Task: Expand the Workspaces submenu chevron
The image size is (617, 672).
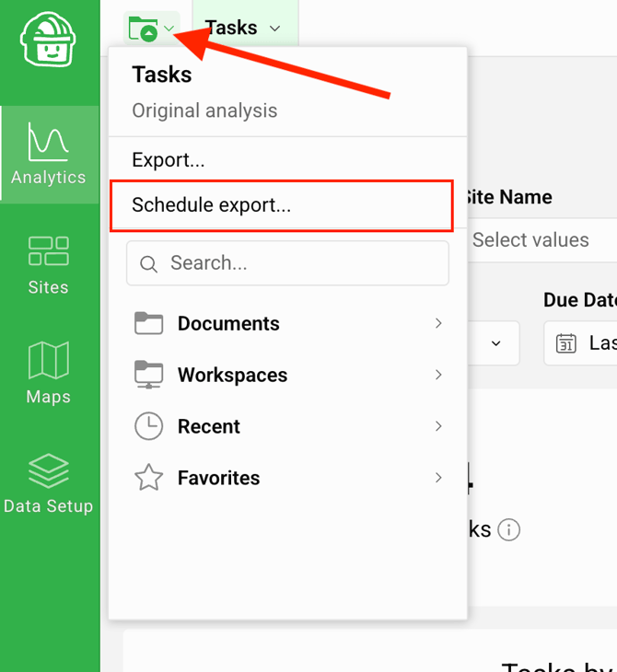Action: point(438,375)
